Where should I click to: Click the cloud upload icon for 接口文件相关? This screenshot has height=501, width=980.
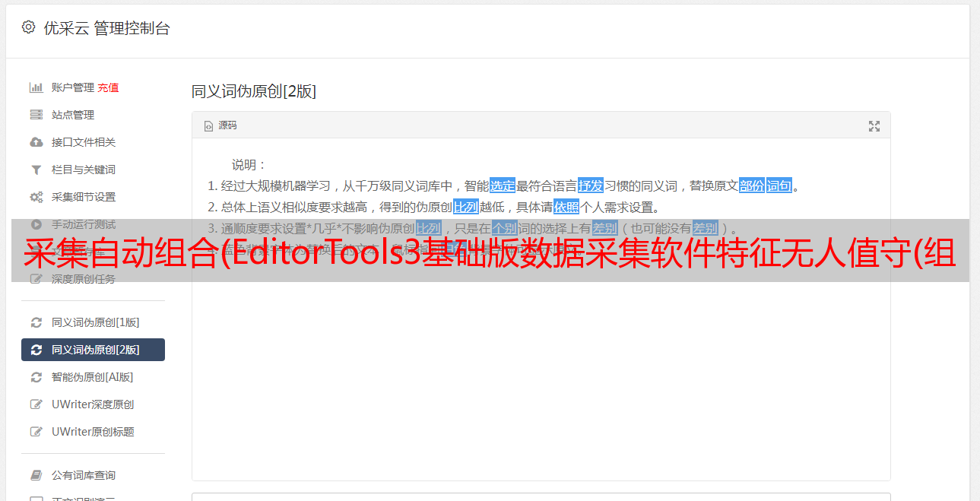point(36,142)
